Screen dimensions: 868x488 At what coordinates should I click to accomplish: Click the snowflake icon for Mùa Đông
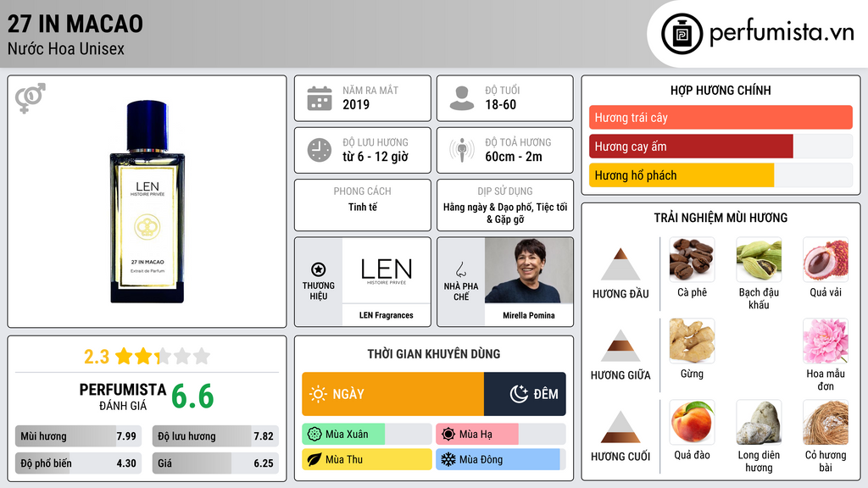[448, 460]
